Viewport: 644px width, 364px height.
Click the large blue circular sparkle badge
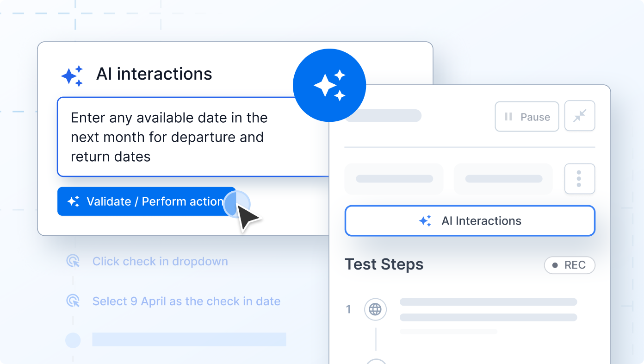tap(329, 86)
